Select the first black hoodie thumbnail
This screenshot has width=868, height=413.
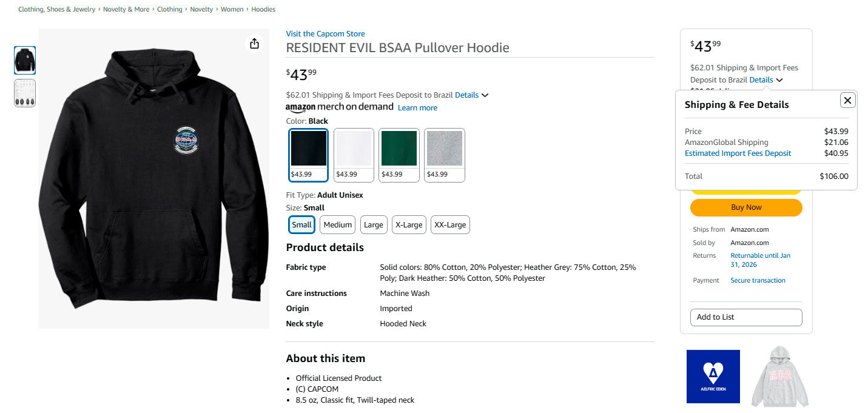pos(25,60)
